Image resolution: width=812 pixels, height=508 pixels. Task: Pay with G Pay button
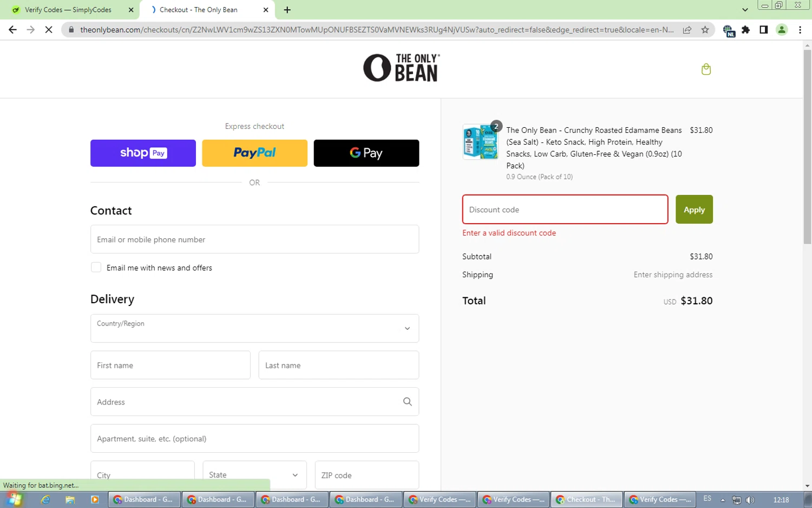(366, 153)
